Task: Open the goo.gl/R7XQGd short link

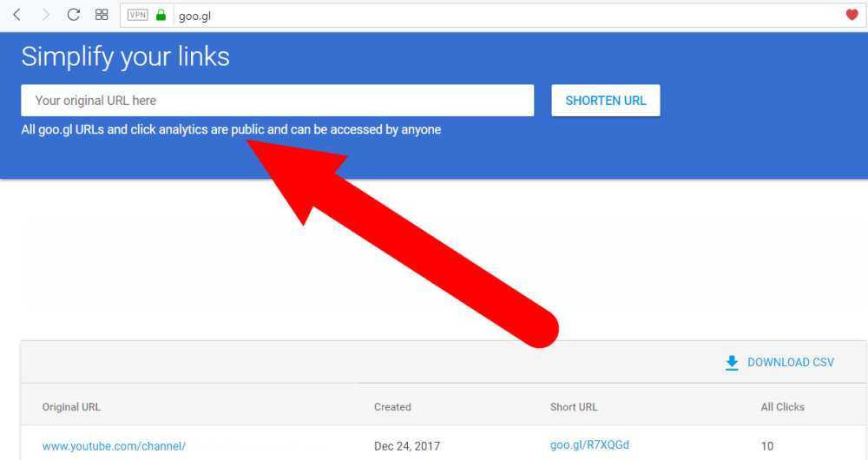Action: (x=589, y=445)
